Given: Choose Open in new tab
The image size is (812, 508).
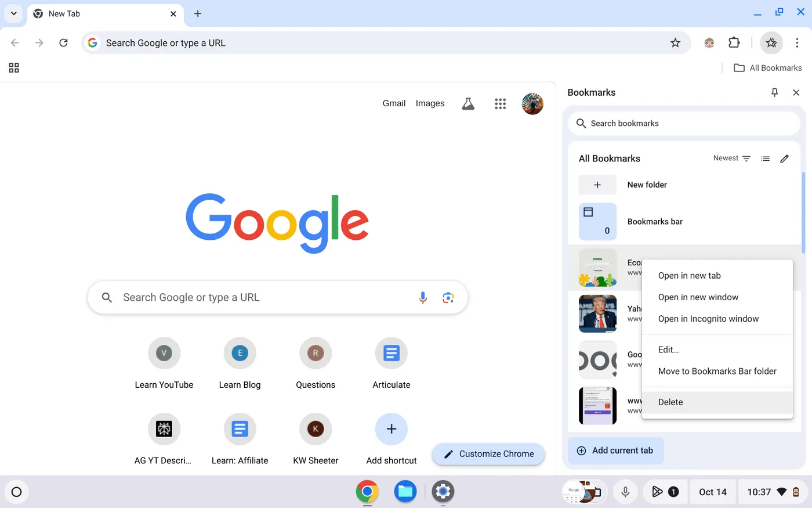Looking at the screenshot, I should tap(717, 276).
